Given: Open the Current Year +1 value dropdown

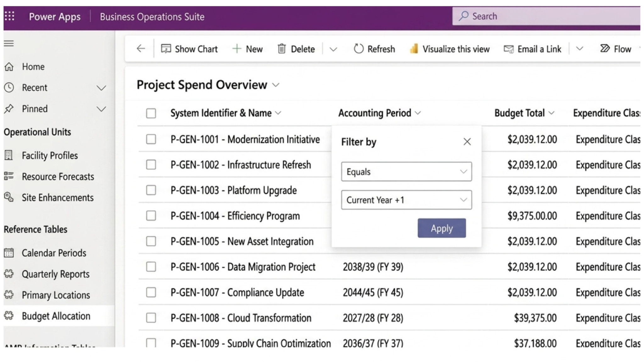Looking at the screenshot, I should 406,200.
